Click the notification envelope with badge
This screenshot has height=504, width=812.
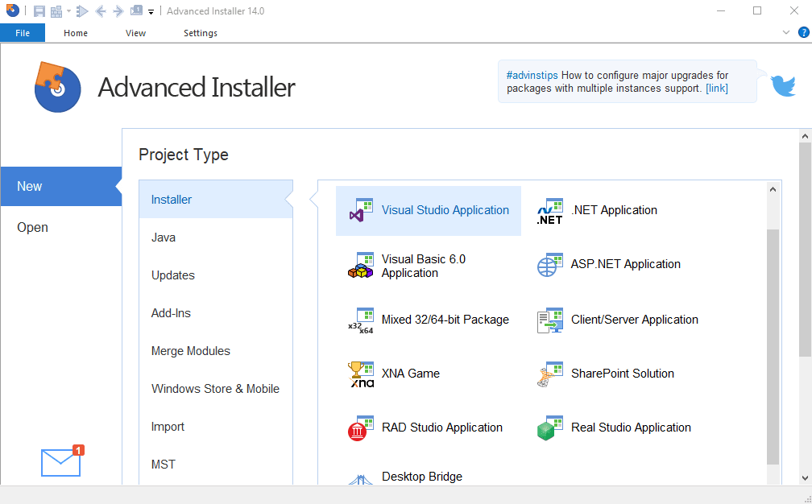click(x=60, y=461)
